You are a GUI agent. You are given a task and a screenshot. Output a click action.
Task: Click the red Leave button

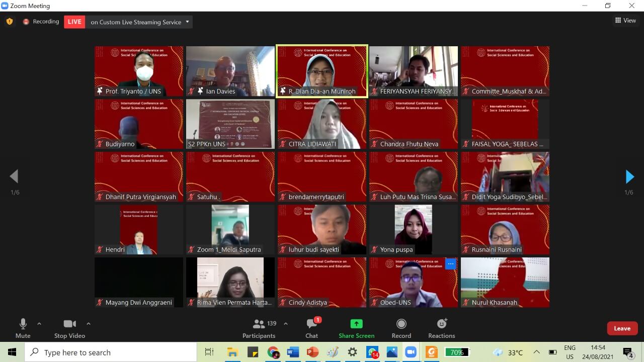622,328
